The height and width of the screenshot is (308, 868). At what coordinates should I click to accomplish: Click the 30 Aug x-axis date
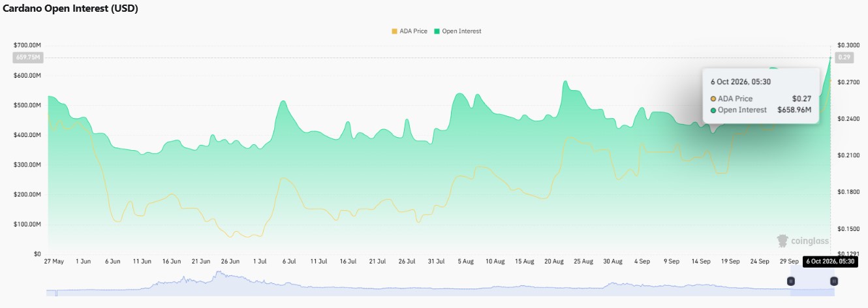pyautogui.click(x=612, y=261)
